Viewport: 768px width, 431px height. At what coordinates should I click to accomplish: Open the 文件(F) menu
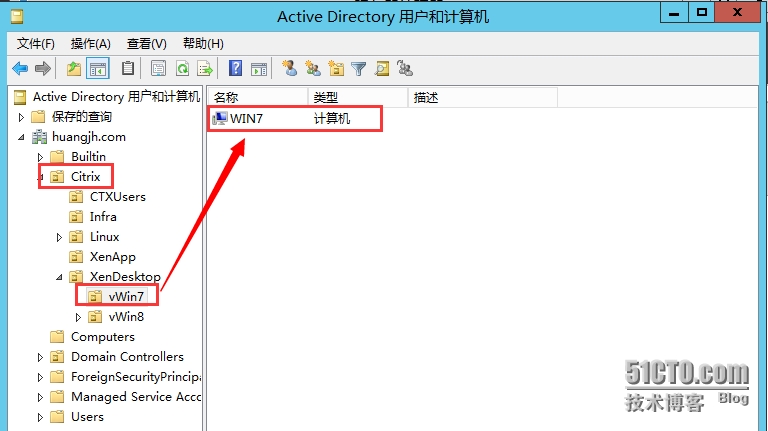click(x=35, y=44)
